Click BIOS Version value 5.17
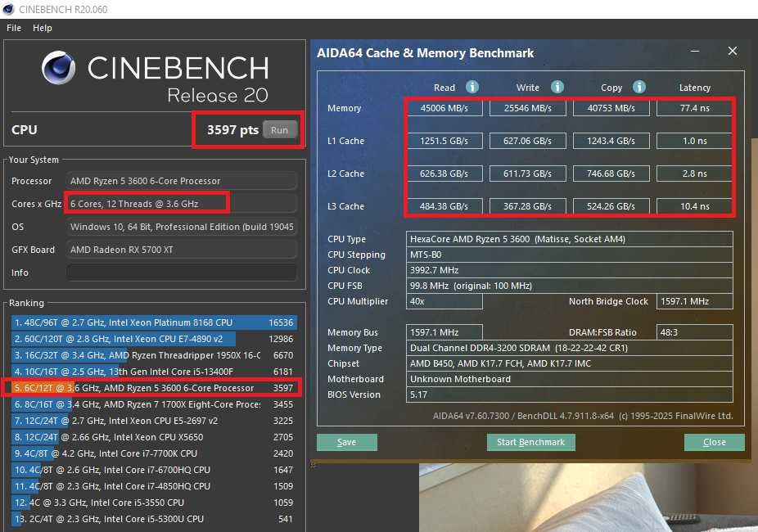 click(x=570, y=394)
